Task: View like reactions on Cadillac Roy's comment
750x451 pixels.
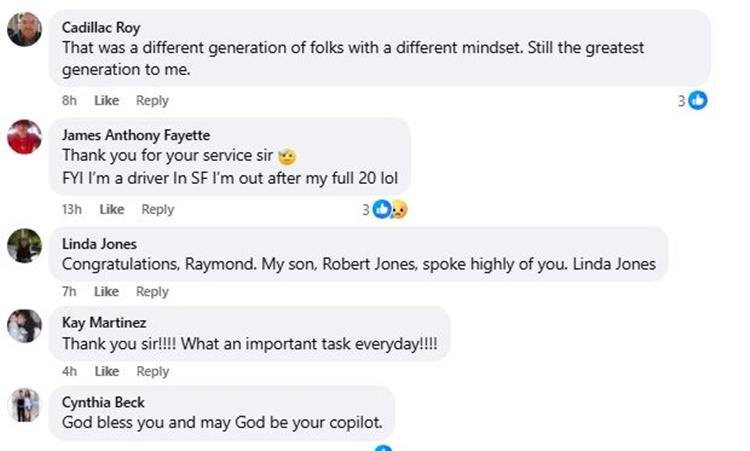Action: point(692,100)
